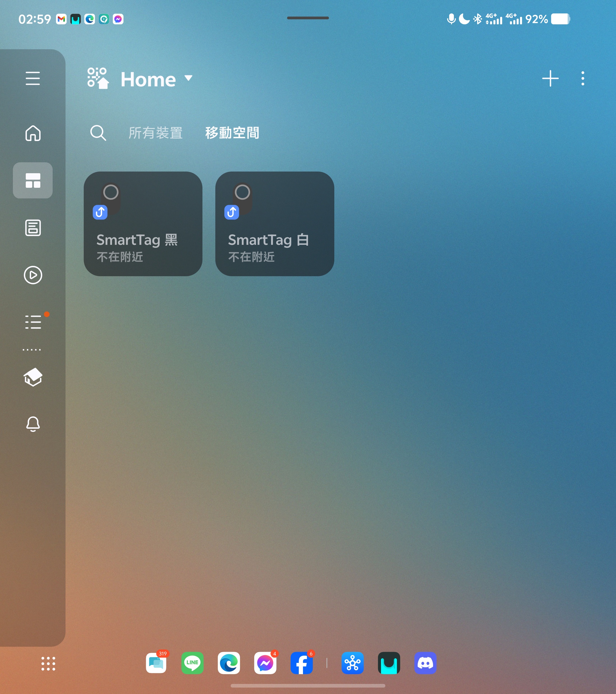Tap Edge notification icon in status bar
Screen dimensions: 616x694
90,19
